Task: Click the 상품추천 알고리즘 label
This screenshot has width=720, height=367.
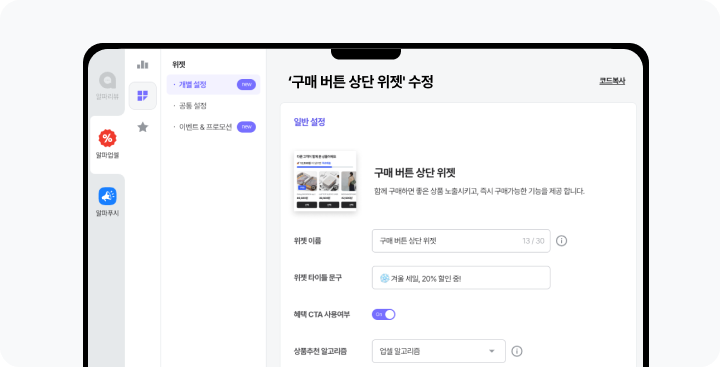Action: 320,351
